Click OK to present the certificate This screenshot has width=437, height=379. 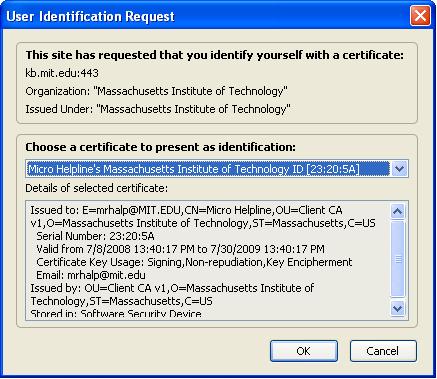click(x=304, y=351)
